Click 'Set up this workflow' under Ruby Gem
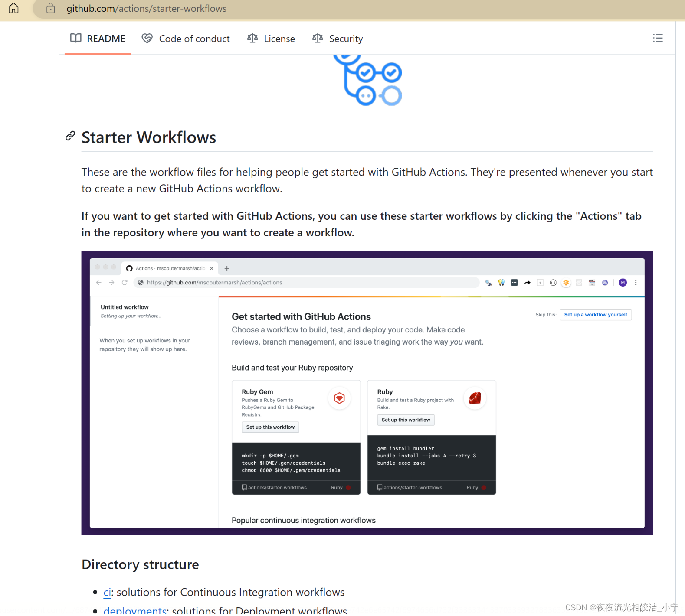 (x=270, y=427)
